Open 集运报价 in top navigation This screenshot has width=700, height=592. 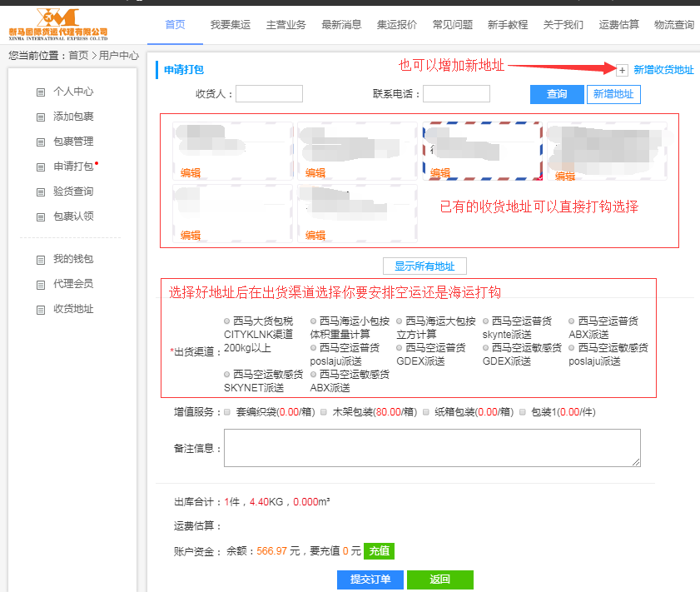397,24
